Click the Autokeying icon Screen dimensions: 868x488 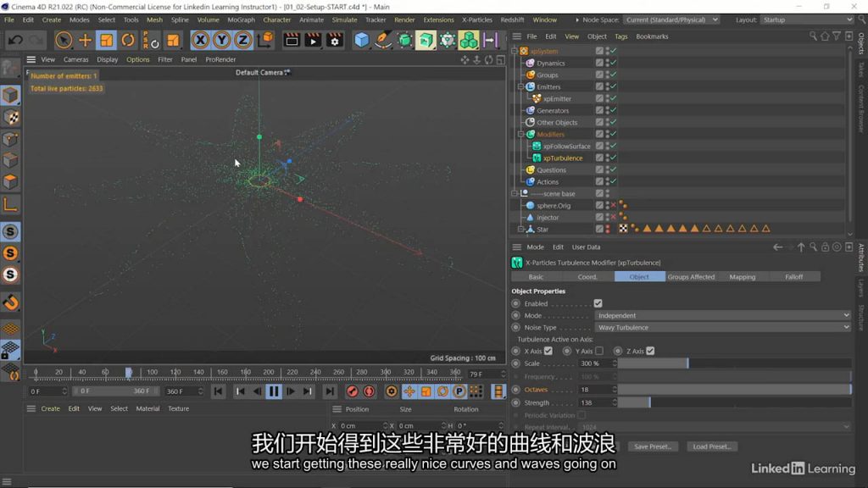pos(370,391)
